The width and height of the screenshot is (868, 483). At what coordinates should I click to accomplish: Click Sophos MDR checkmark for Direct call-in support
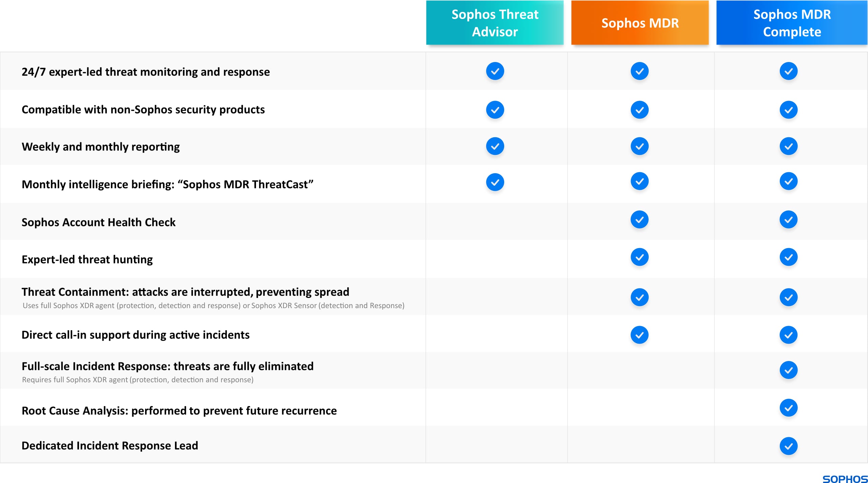tap(639, 335)
